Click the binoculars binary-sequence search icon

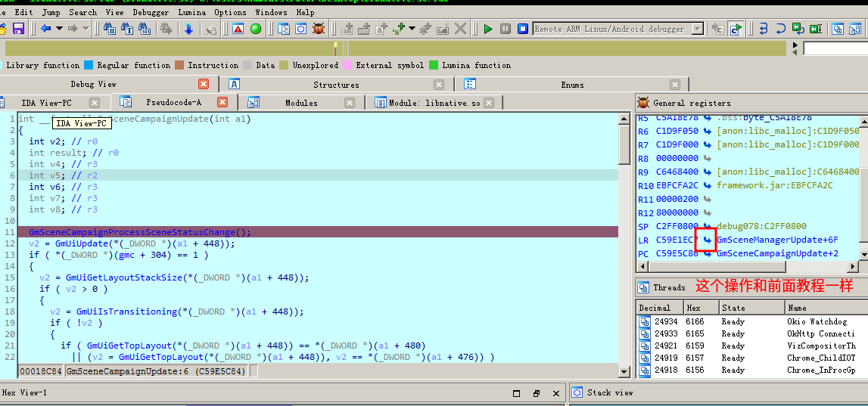click(x=145, y=29)
